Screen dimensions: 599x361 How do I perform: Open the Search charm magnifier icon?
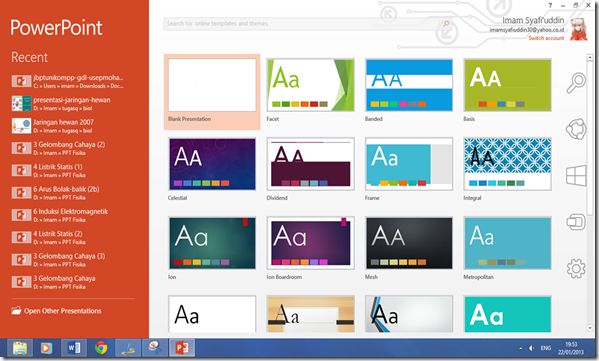(x=576, y=83)
